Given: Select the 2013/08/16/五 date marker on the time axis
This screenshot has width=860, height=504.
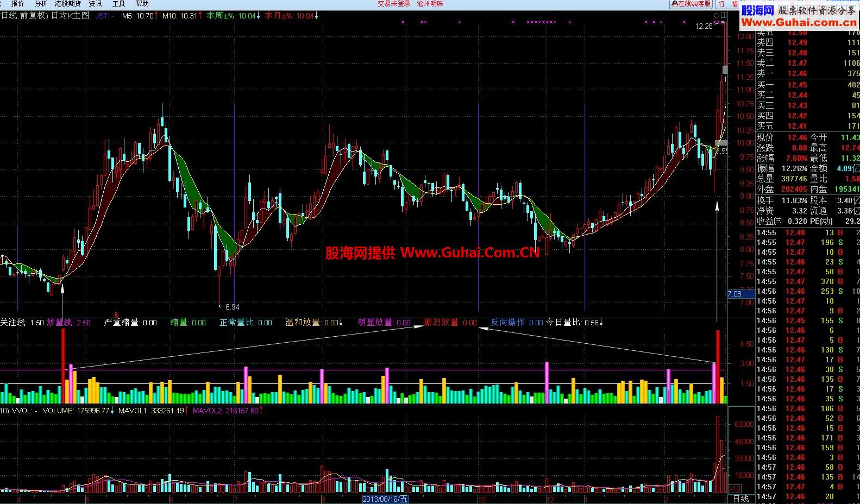Looking at the screenshot, I should [385, 499].
